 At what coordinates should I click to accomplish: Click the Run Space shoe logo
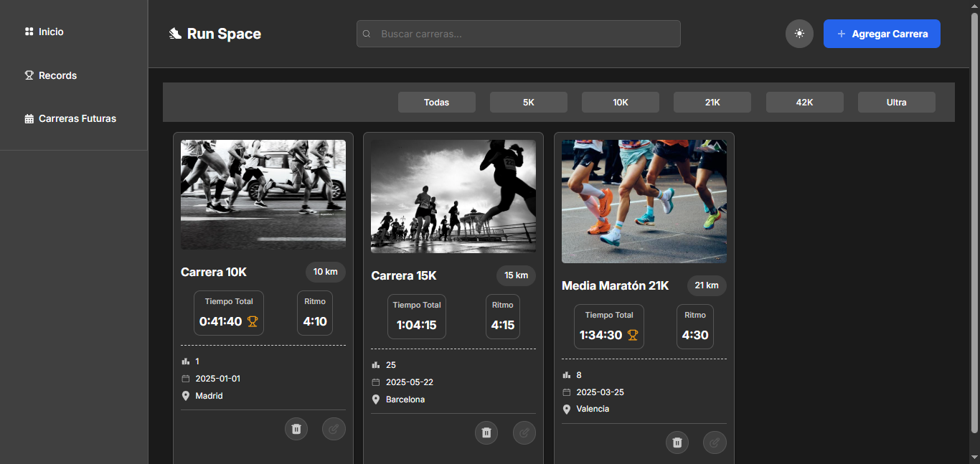tap(175, 34)
